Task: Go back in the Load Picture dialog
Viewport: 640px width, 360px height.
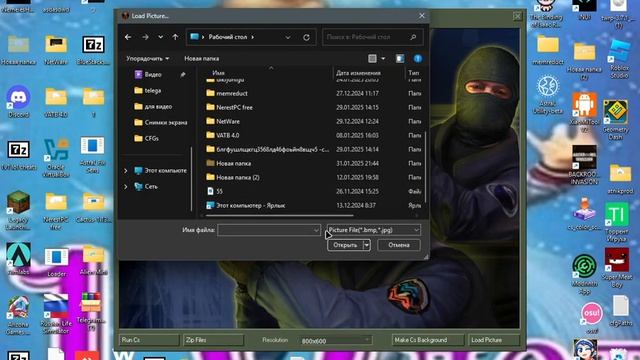Action: pyautogui.click(x=128, y=37)
